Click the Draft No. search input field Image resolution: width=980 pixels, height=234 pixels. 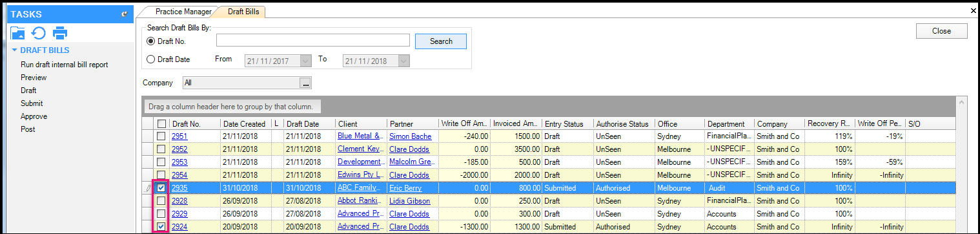pyautogui.click(x=313, y=41)
